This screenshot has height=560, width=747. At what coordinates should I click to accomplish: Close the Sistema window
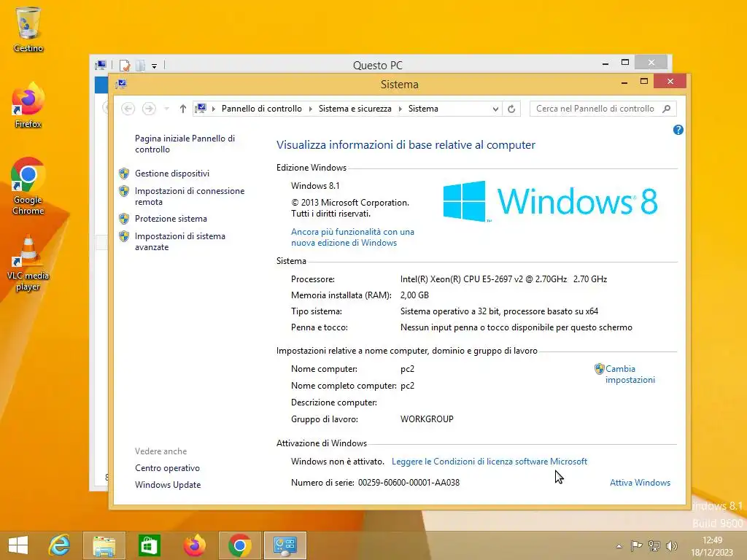point(670,82)
